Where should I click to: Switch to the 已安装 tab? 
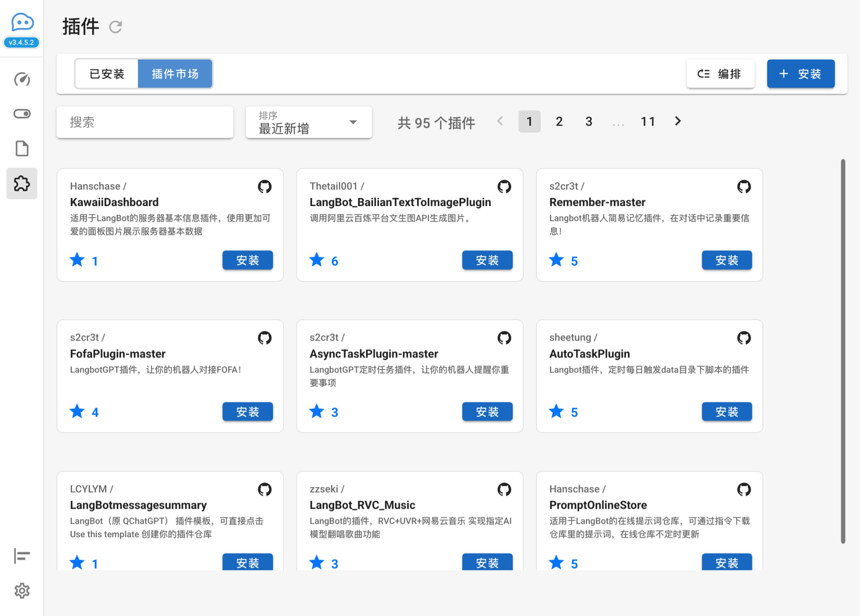(x=107, y=74)
